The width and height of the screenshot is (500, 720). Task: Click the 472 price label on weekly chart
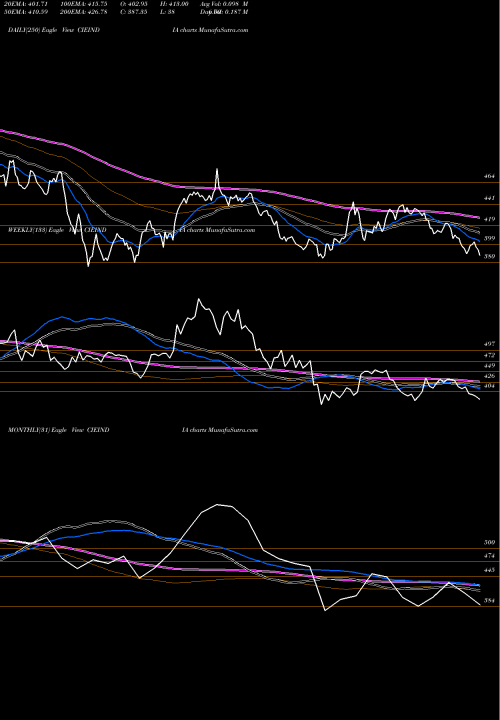pyautogui.click(x=489, y=355)
